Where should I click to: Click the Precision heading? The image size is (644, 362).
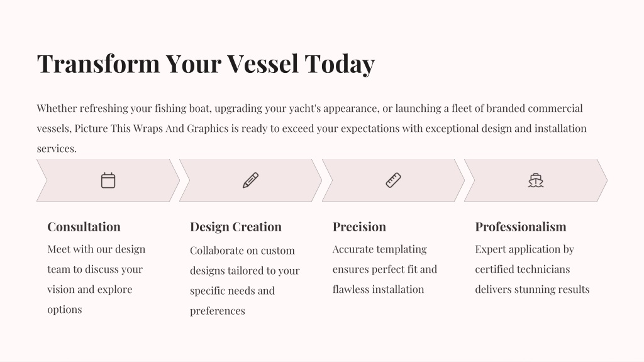(x=359, y=226)
